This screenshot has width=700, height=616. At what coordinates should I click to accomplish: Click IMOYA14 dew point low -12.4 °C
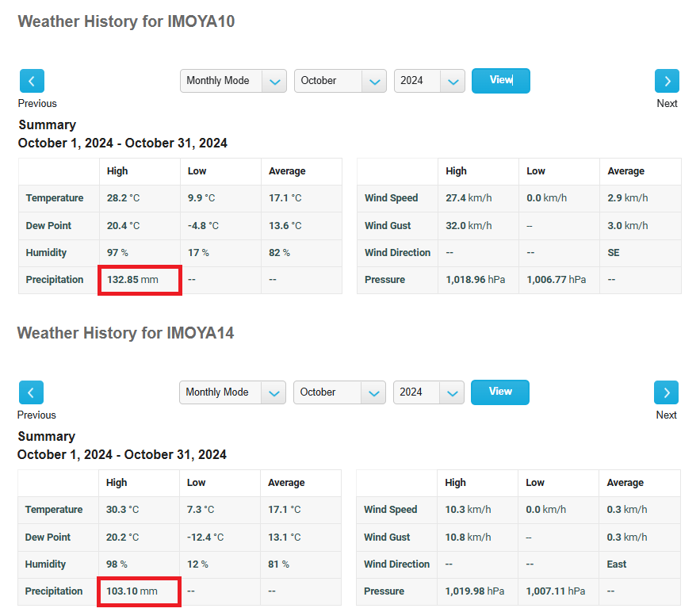pos(205,538)
